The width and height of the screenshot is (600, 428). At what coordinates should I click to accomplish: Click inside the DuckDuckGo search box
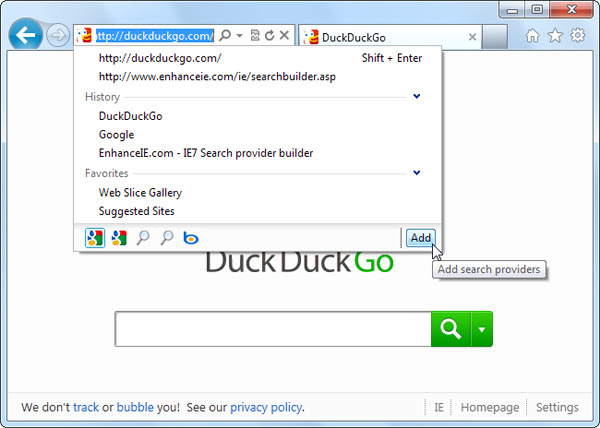click(x=273, y=329)
